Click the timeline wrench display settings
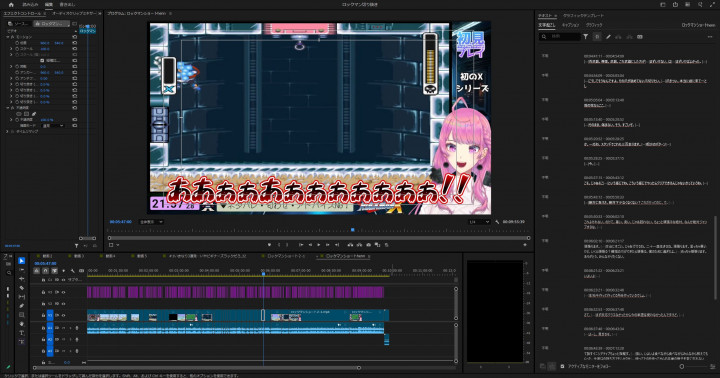Image resolution: width=720 pixels, height=378 pixels. (73, 271)
